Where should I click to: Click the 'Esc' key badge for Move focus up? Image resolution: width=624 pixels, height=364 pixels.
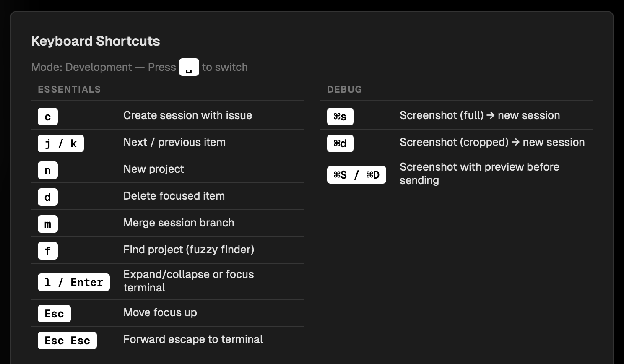pos(54,313)
